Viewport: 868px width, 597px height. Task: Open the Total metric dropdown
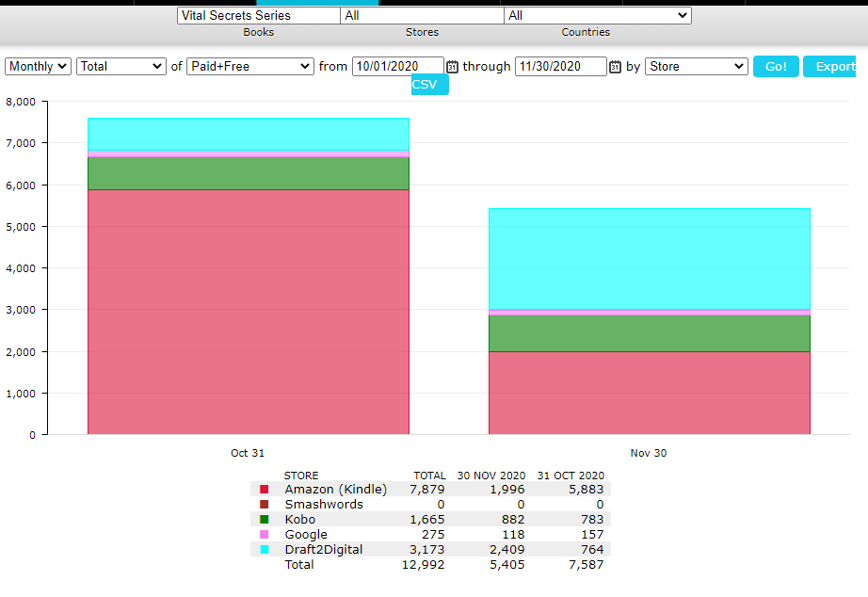tap(121, 67)
